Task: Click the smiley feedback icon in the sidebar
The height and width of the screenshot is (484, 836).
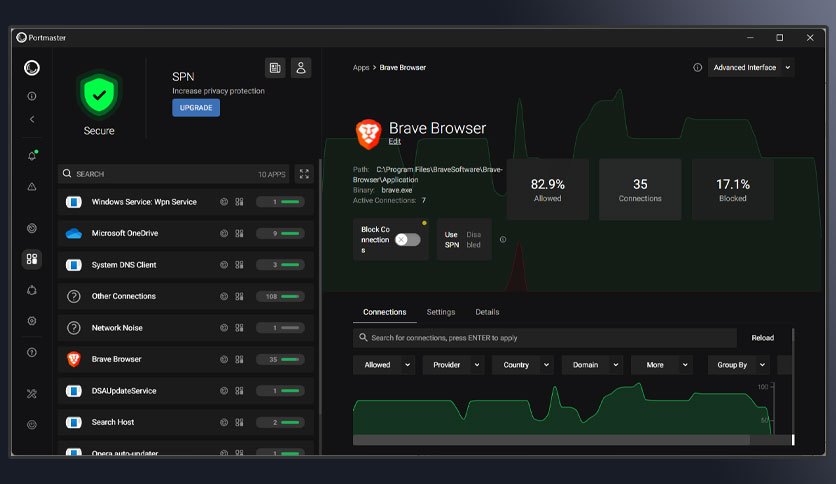Action: 32,425
